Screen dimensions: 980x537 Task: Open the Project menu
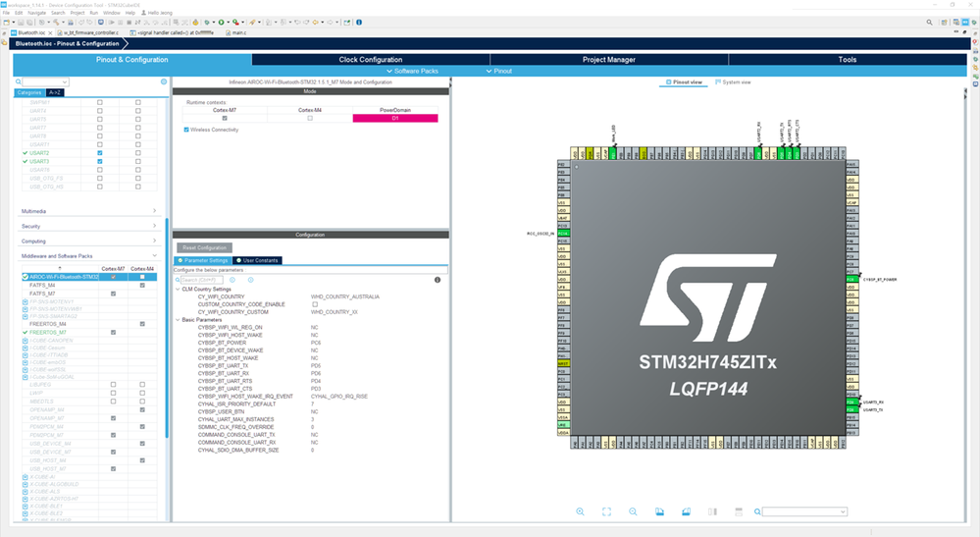[x=77, y=13]
